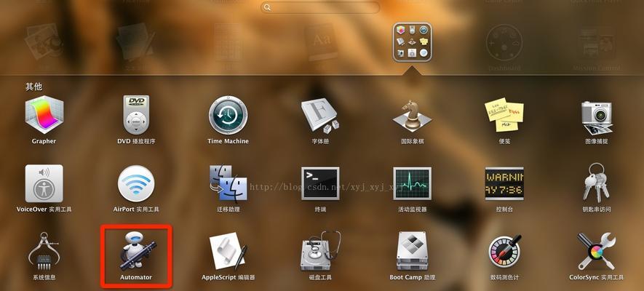Click the 其他 folder title
The width and height of the screenshot is (644, 291).
click(33, 87)
